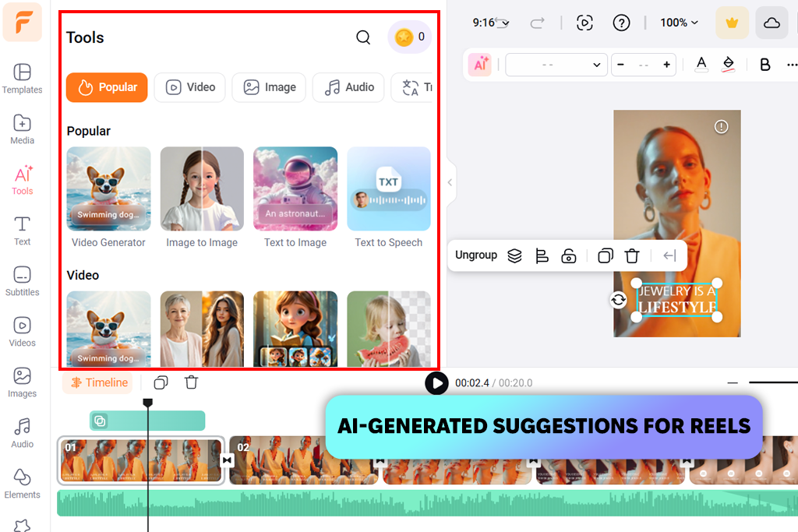The image size is (798, 532).
Task: Open the coin credits balance
Action: coord(410,37)
